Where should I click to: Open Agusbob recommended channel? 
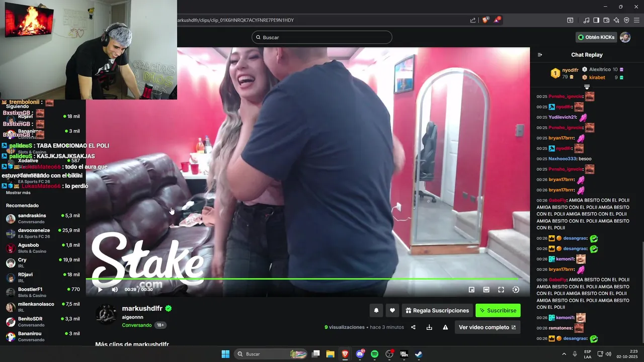coord(43,248)
